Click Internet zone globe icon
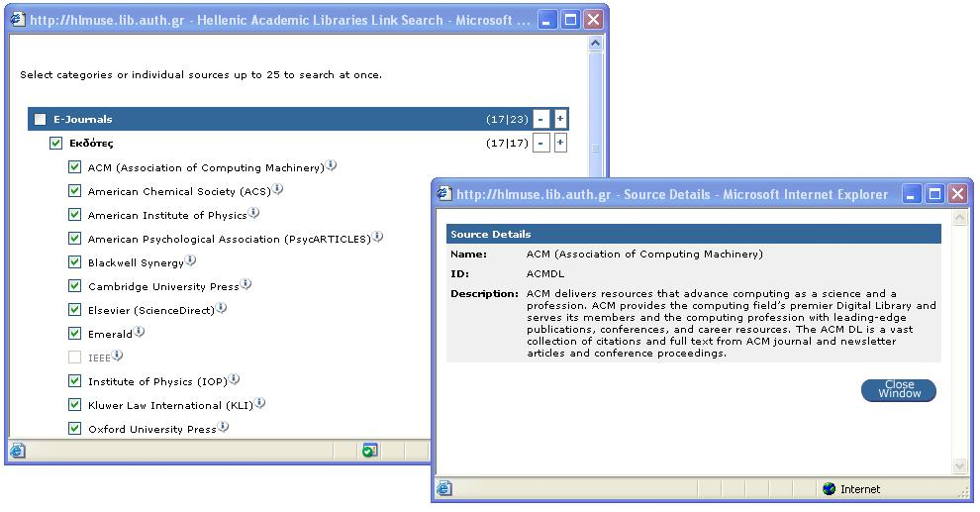 pyautogui.click(x=830, y=489)
